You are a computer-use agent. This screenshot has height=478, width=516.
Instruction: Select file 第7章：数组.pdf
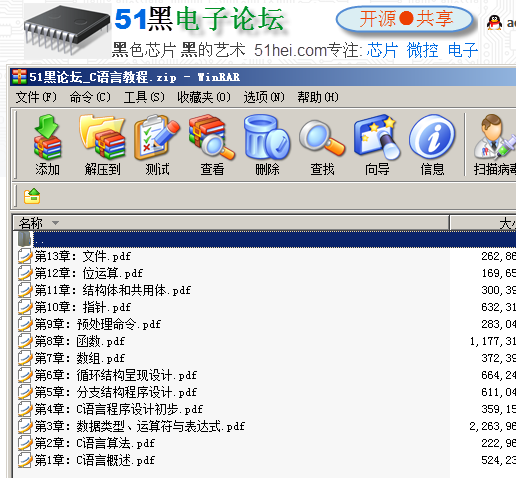[x=80, y=358]
